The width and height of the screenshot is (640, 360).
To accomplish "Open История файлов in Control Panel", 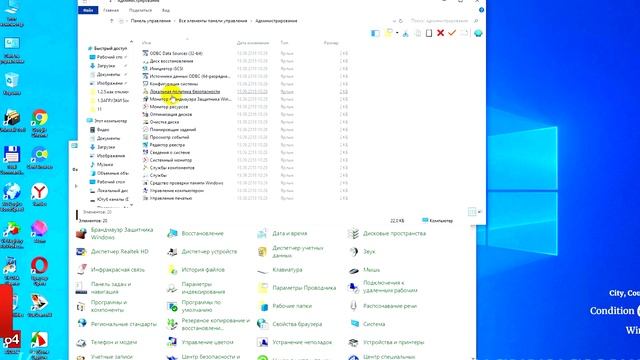I will (203, 270).
